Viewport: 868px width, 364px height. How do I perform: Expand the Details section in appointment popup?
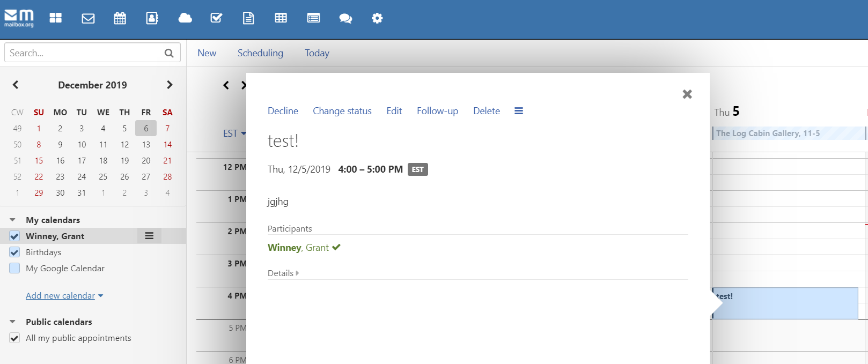(x=283, y=273)
